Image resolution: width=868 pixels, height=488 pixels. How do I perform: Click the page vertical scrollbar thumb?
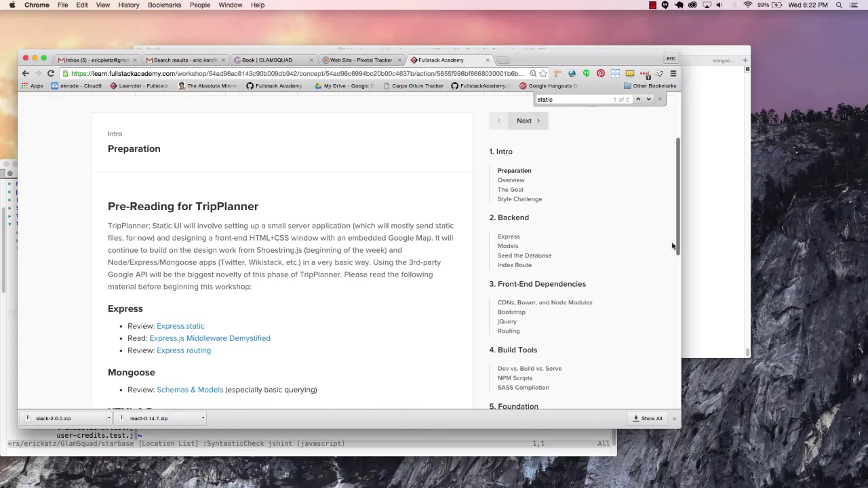pyautogui.click(x=677, y=197)
